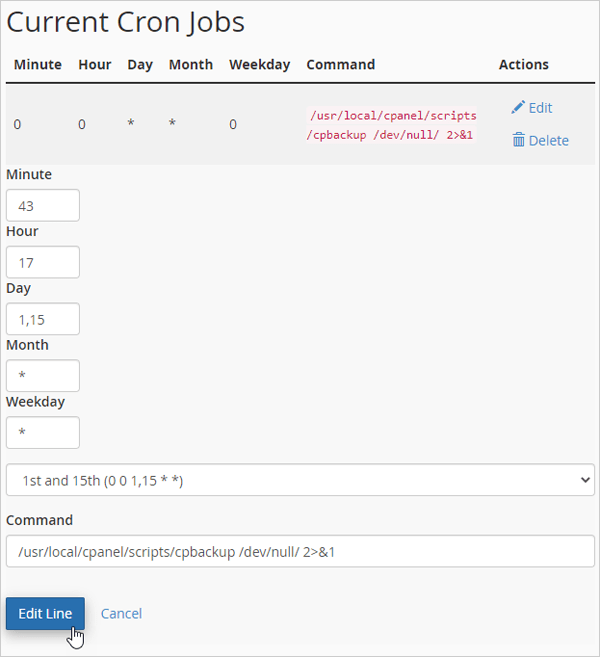Focus the Hour field containing 17
600x657 pixels.
pos(43,262)
